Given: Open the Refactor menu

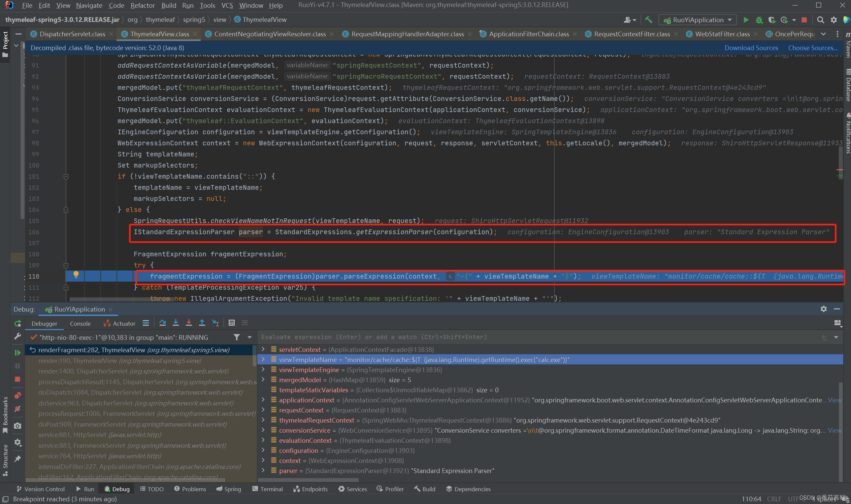Looking at the screenshot, I should 142,5.
